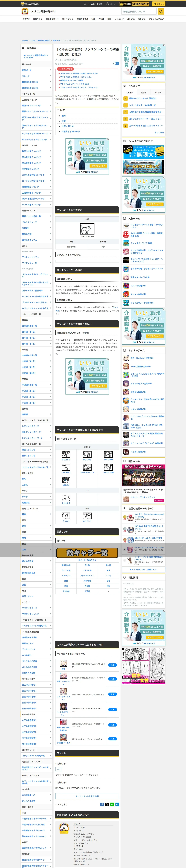Open the メタルな敵 enemy category link
The height and width of the screenshot is (868, 186).
click(x=87, y=570)
